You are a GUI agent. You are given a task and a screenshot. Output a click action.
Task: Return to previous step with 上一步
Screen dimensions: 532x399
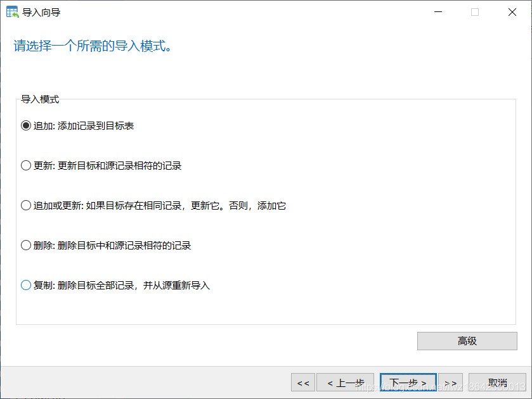(345, 383)
